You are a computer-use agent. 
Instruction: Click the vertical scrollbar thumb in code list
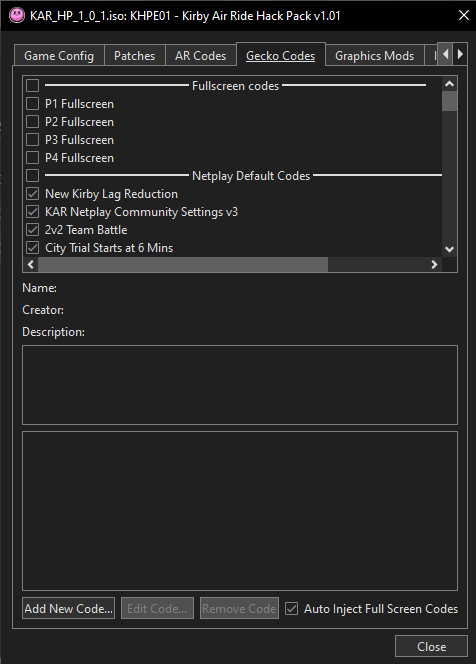(x=449, y=101)
